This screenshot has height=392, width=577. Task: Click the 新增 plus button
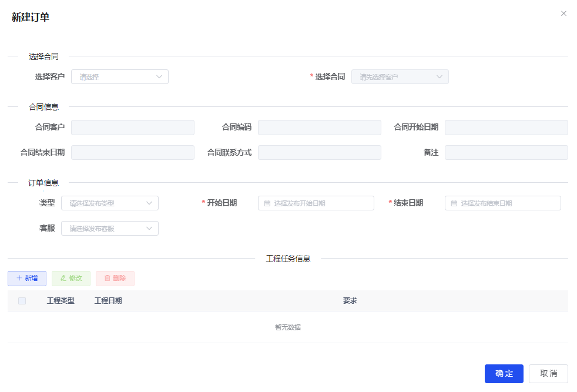(27, 279)
